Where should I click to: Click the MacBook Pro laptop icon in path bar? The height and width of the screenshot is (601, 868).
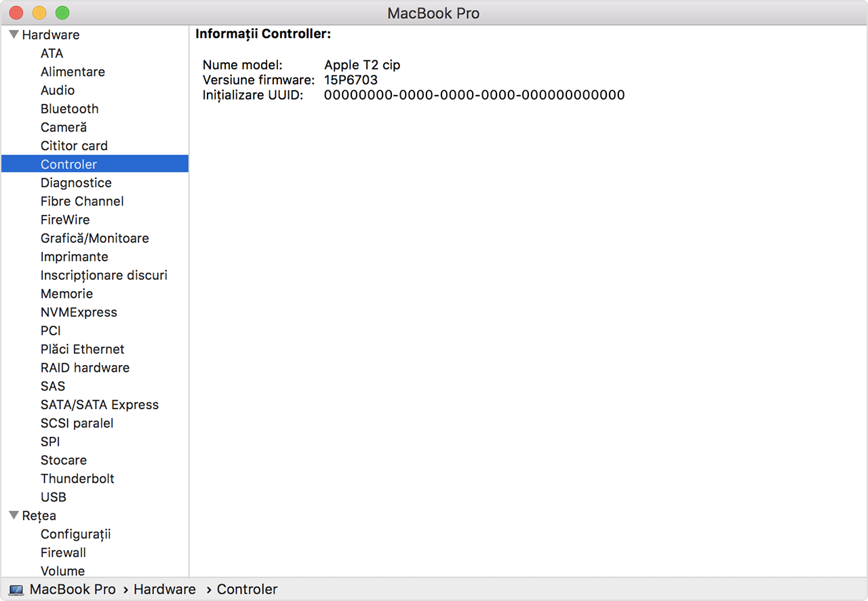[16, 590]
